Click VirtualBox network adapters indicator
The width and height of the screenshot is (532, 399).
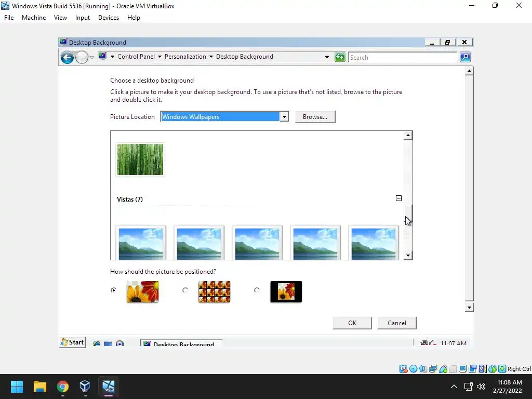tap(433, 369)
